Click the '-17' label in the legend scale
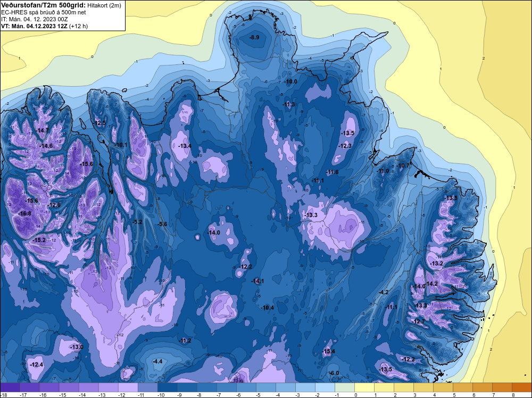The width and height of the screenshot is (532, 398). [x=23, y=395]
